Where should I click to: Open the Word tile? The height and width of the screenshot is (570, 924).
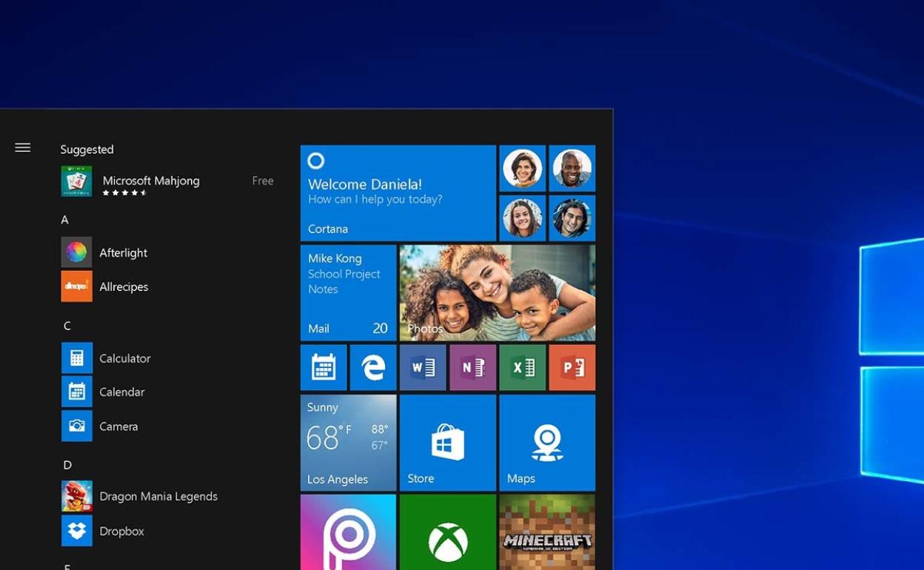point(423,367)
